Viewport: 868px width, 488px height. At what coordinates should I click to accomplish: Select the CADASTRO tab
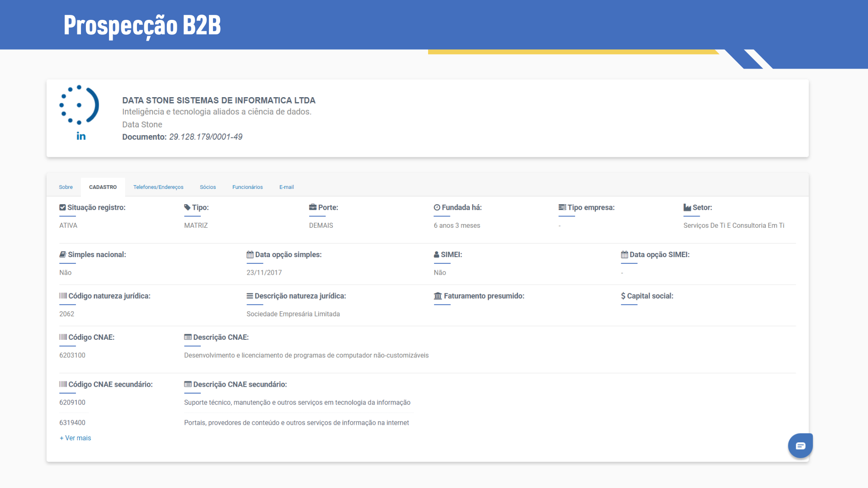(x=103, y=187)
